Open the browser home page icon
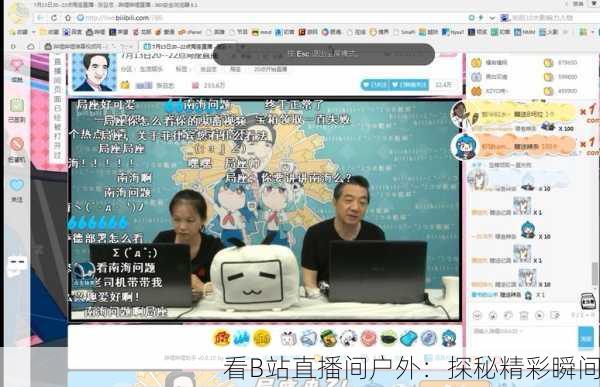Image resolution: width=600 pixels, height=387 pixels. click(x=68, y=18)
